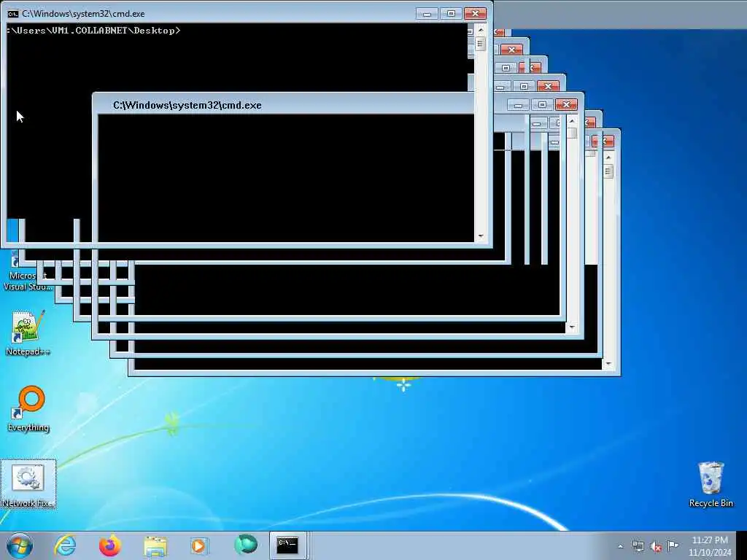The width and height of the screenshot is (747, 560).
Task: Select the Microsoft Visual Studio desktop shortcut
Action: [x=28, y=273]
